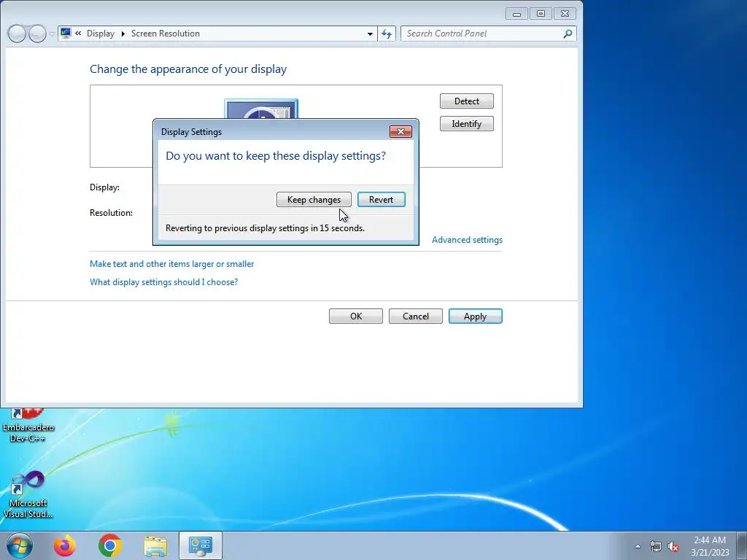
Task: Close the Display Settings dialog
Action: coord(400,132)
